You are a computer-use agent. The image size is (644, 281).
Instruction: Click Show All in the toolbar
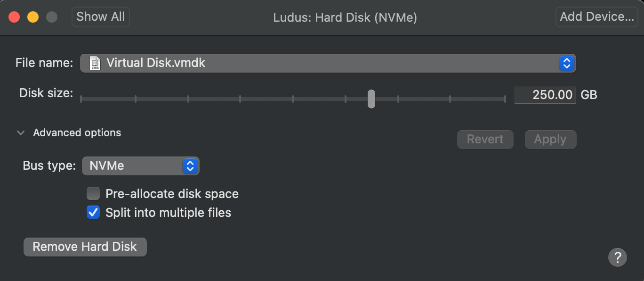[x=100, y=17]
